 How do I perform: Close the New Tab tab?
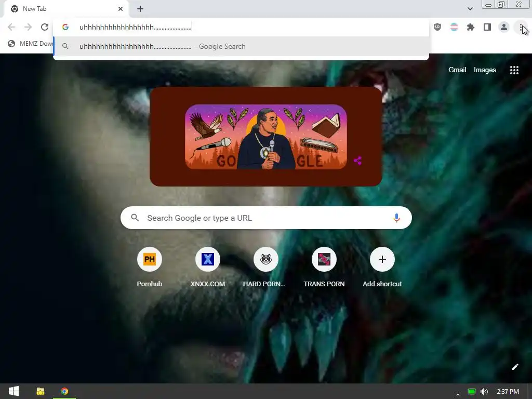(x=121, y=9)
